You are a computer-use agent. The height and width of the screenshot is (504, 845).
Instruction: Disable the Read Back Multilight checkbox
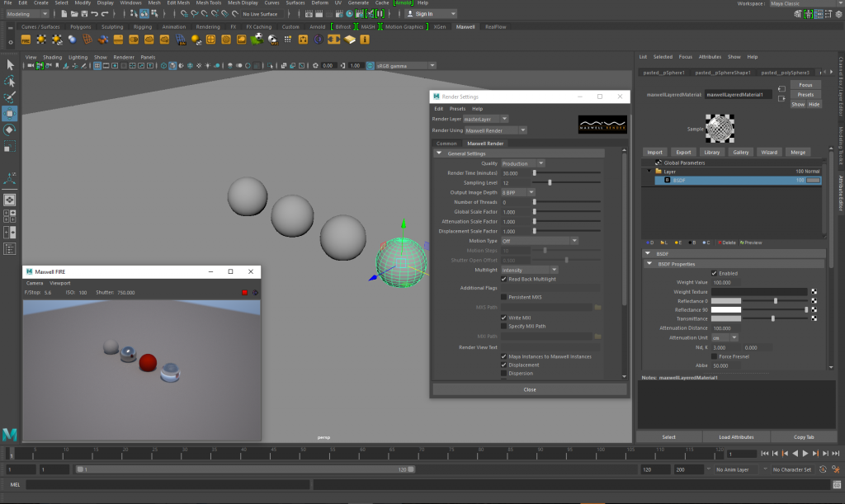tap(504, 278)
